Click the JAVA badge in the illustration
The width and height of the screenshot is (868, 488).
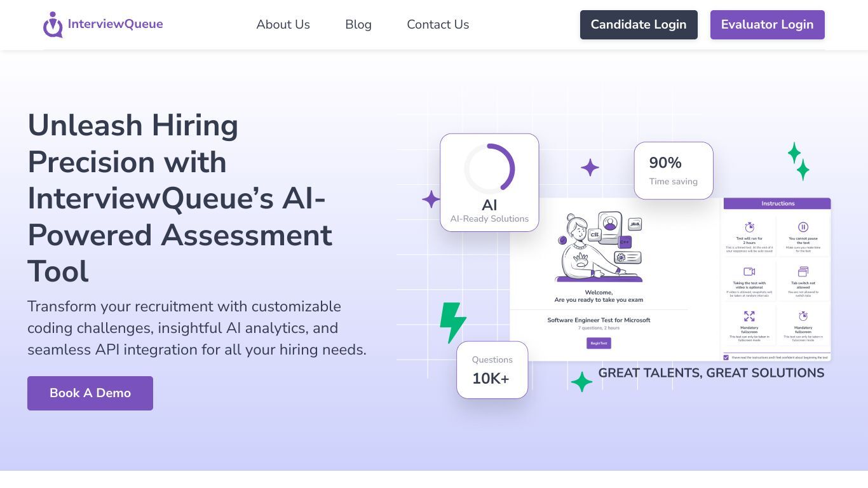tap(635, 224)
